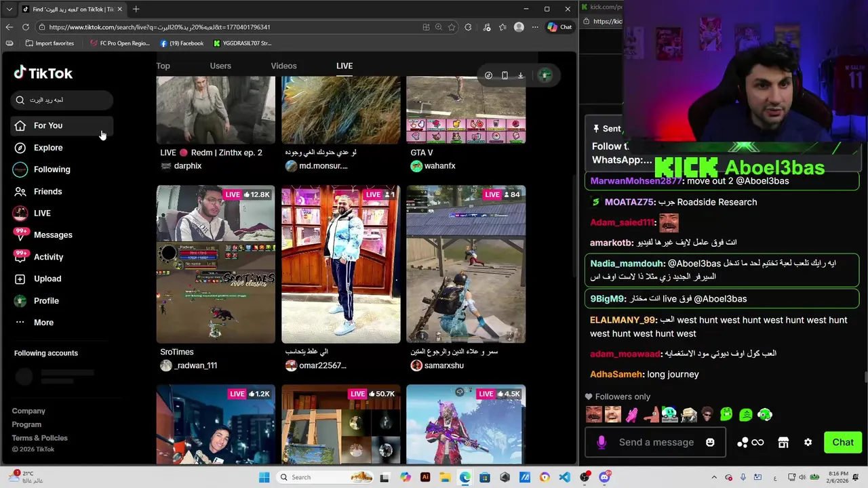868x488 pixels.
Task: Open the Edge Settings and more menu
Action: tap(535, 27)
